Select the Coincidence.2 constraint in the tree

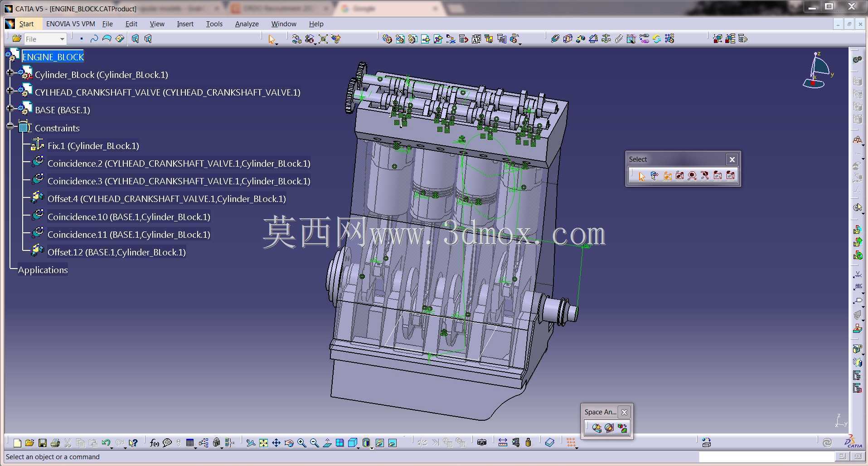pos(179,163)
